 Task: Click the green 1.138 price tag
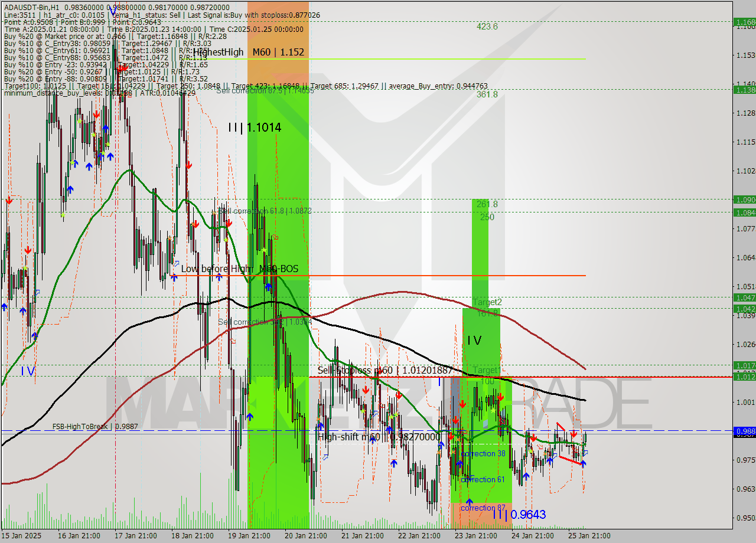(x=744, y=90)
